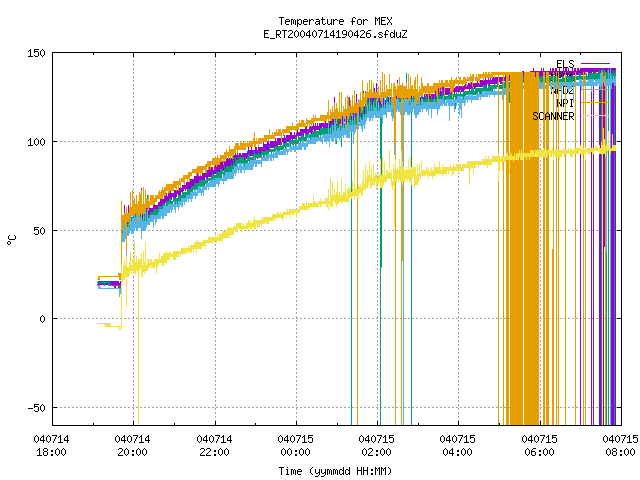Click the orange NPI legend line sample

click(x=596, y=103)
